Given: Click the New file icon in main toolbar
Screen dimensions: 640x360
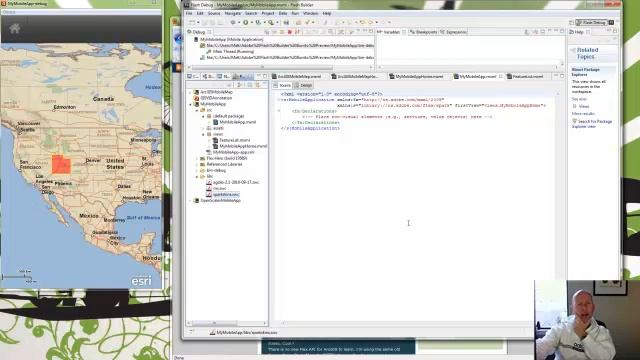Looking at the screenshot, I should pyautogui.click(x=192, y=22).
